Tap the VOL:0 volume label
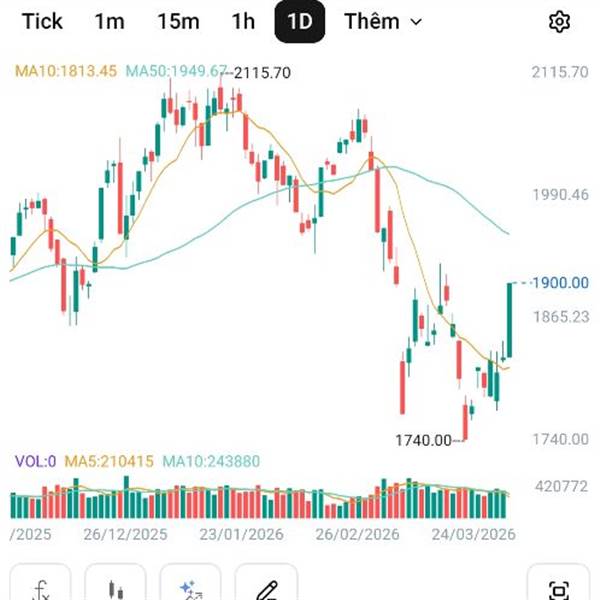Image resolution: width=600 pixels, height=600 pixels. point(35,461)
